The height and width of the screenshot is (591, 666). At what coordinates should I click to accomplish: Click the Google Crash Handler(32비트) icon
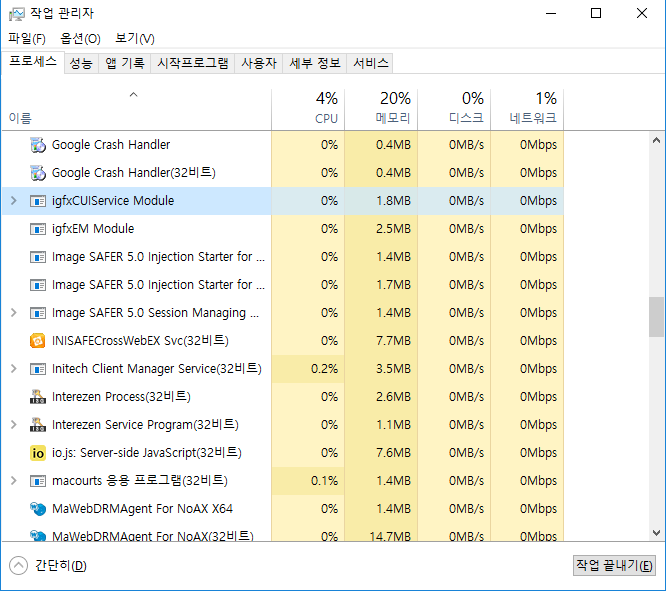[38, 173]
